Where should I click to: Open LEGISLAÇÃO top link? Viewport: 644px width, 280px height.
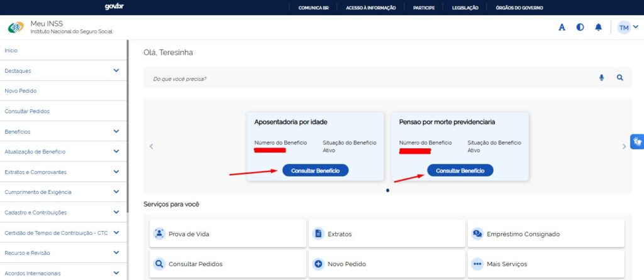click(465, 8)
